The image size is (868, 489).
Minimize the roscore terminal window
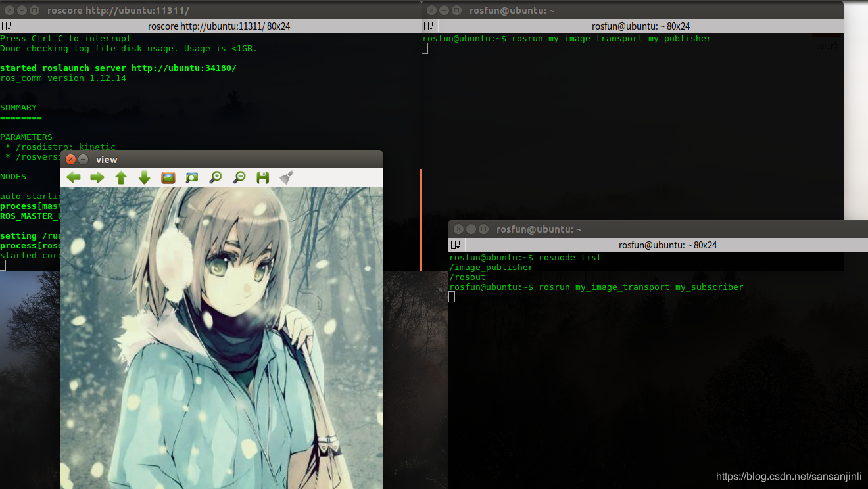tap(22, 11)
